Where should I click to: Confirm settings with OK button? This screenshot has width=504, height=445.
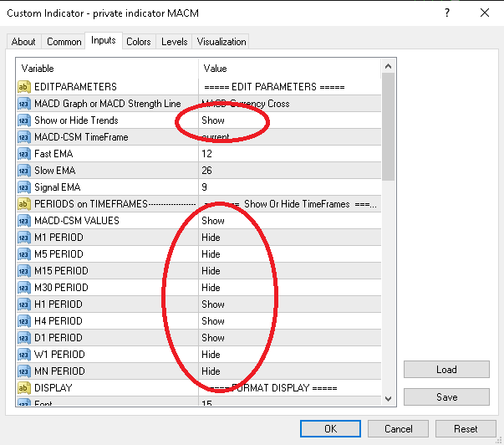point(330,428)
